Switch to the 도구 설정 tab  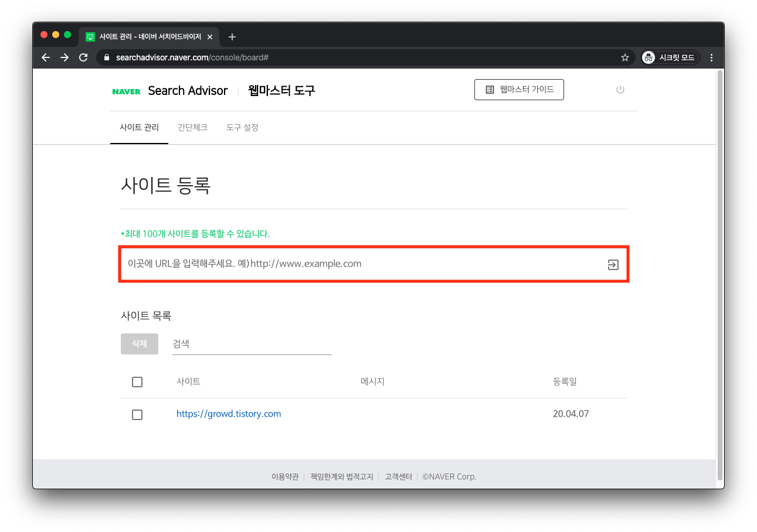click(x=242, y=127)
